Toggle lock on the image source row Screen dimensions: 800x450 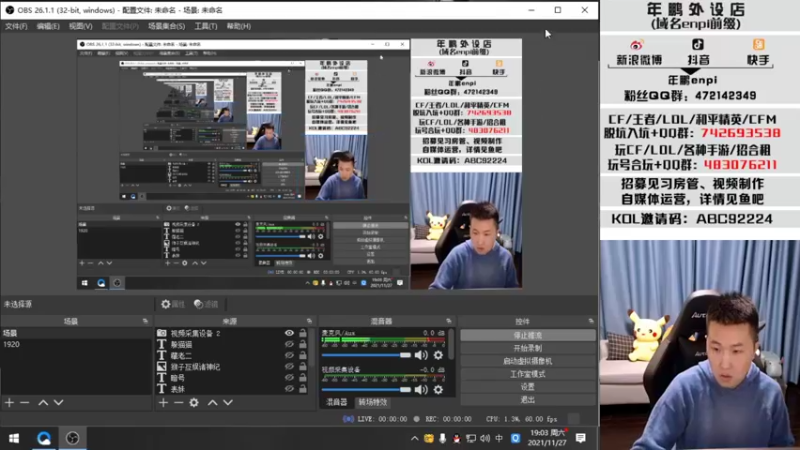[303, 366]
